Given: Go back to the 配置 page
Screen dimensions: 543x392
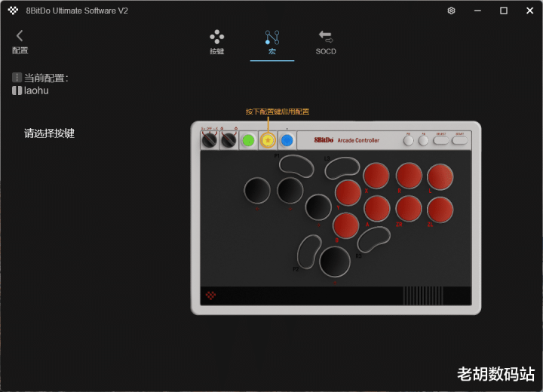Looking at the screenshot, I should 20,42.
